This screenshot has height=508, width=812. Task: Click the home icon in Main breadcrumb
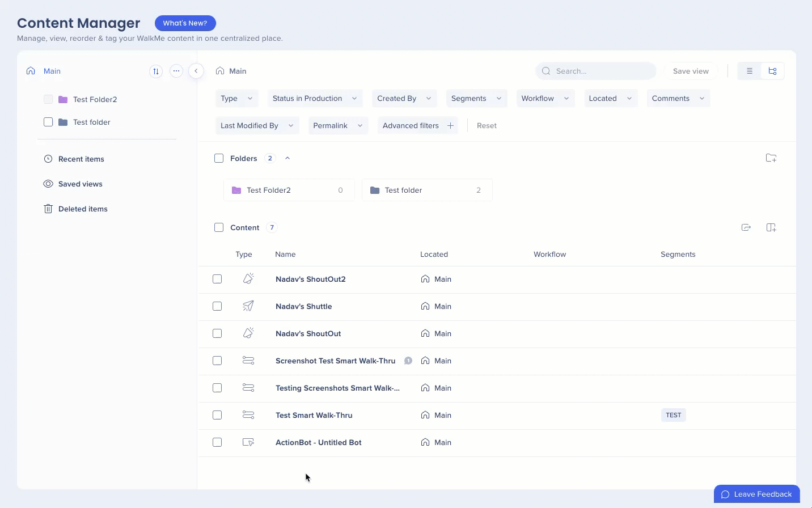220,71
